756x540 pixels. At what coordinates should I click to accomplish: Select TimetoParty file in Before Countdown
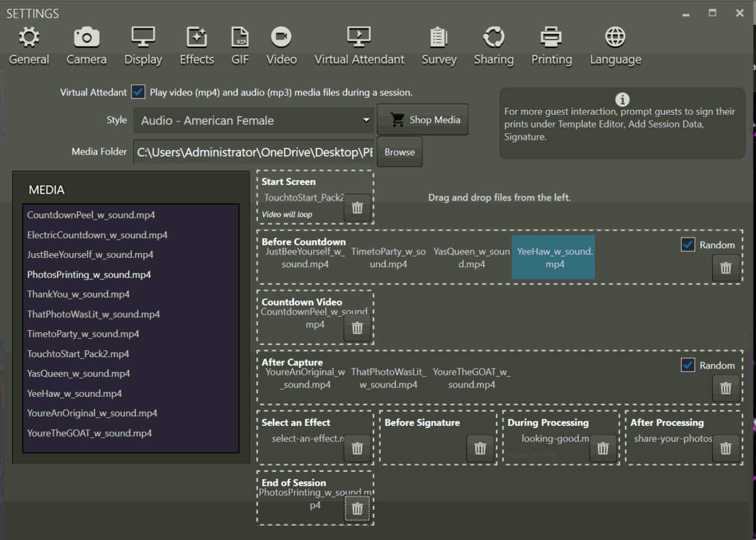pos(388,258)
